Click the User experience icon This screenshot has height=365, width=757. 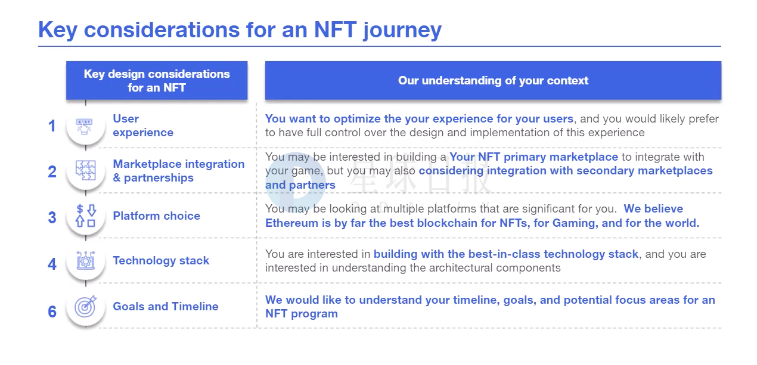point(85,126)
